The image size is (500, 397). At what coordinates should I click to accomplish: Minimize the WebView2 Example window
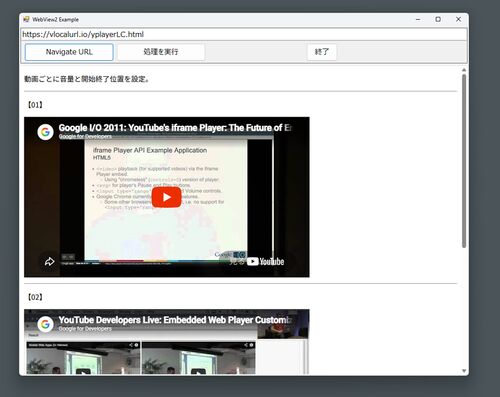[418, 19]
